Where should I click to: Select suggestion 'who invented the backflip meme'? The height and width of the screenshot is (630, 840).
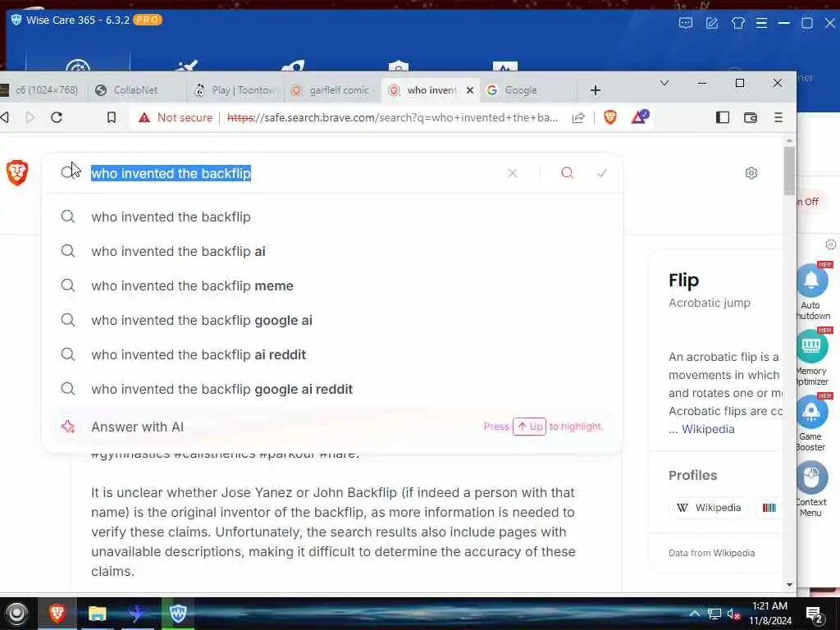pos(332,285)
